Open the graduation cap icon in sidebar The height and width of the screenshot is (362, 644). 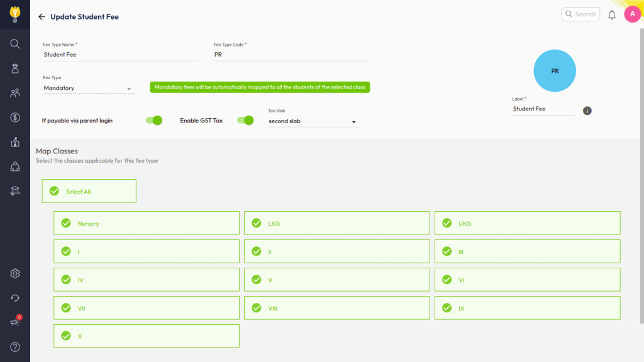(15, 191)
